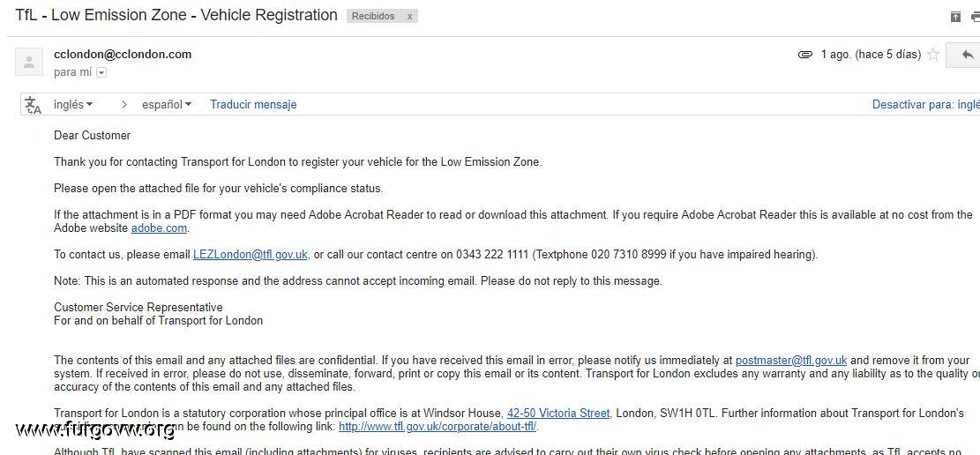Open the postmaster@tfl.gov.uk link
980x455 pixels.
click(791, 360)
